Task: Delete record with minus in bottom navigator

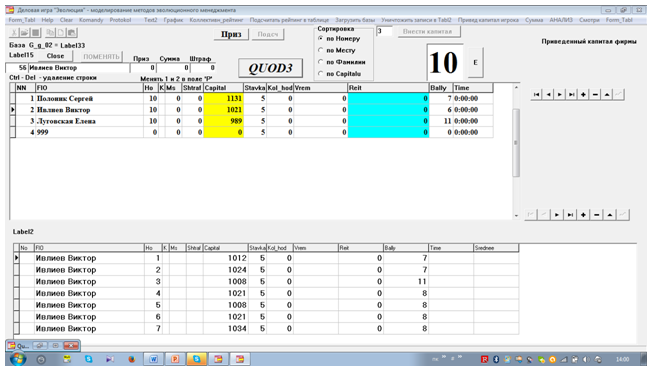Action: pyautogui.click(x=597, y=215)
